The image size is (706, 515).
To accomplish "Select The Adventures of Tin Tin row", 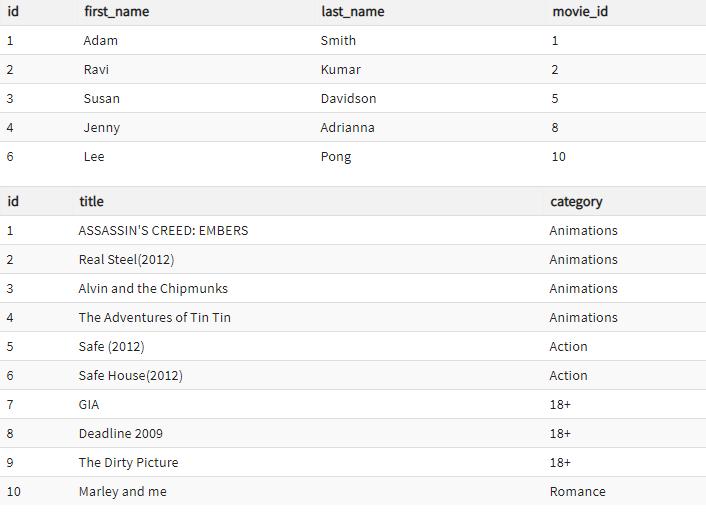I will point(154,317).
